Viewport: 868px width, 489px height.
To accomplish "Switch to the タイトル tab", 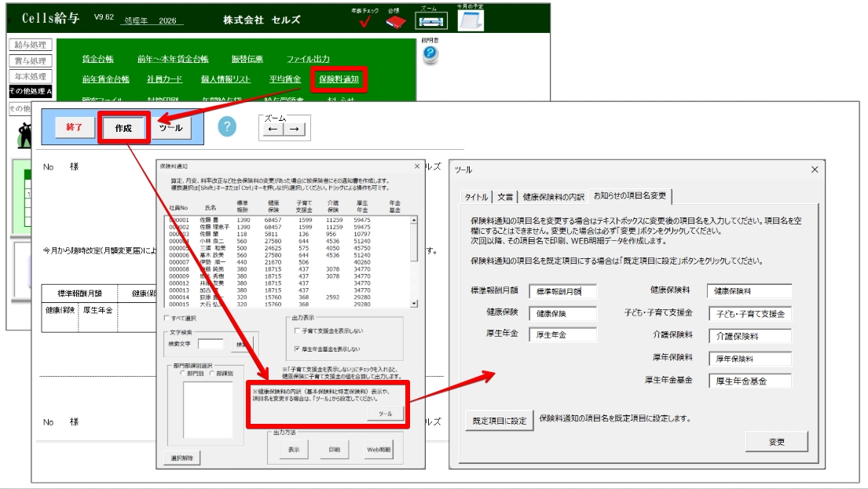I will [476, 197].
